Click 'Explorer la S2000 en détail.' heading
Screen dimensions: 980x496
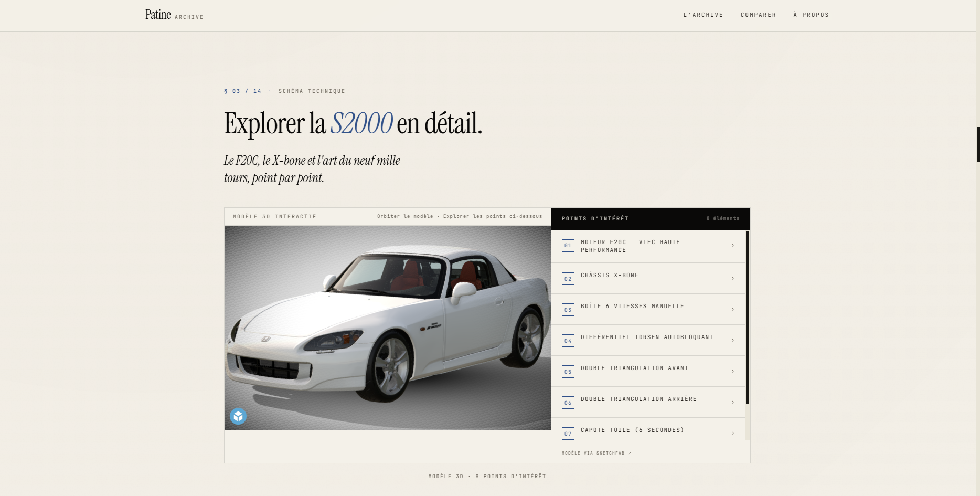tap(353, 124)
